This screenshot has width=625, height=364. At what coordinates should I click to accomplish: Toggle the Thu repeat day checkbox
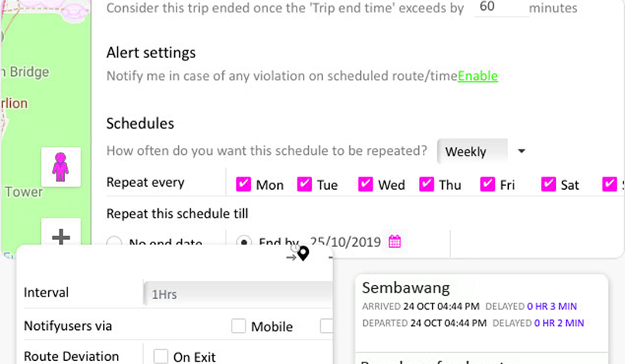point(427,184)
